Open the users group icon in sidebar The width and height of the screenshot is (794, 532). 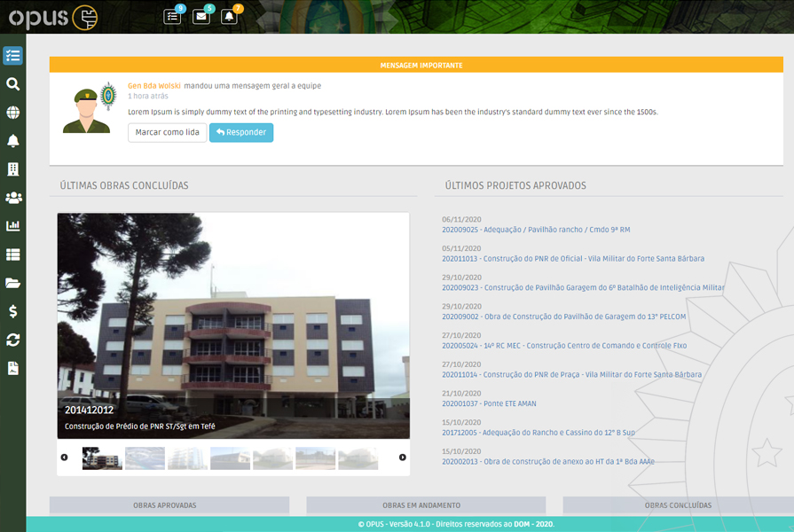12,198
